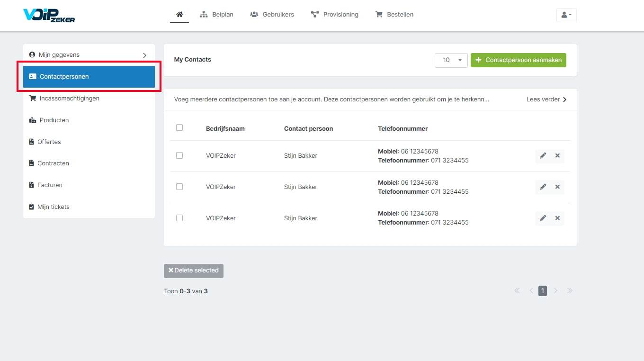Click Lees verder link
Viewport: 644px width, 361px height.
coord(546,99)
